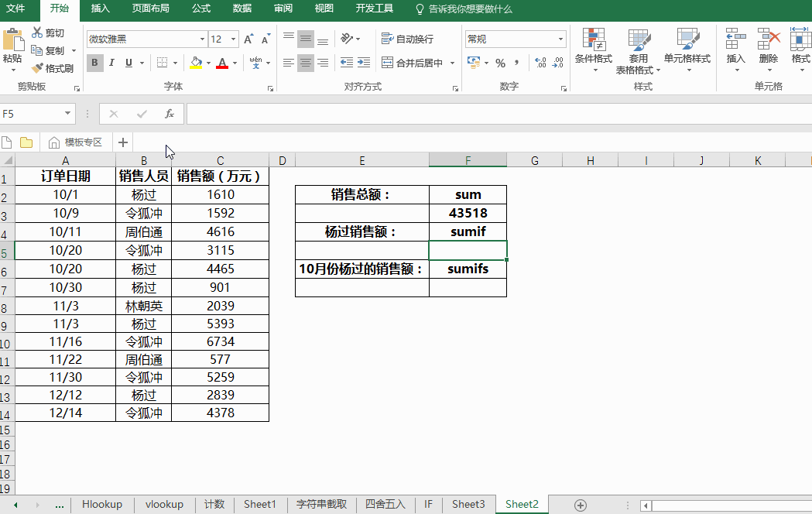Click the Copy icon
The height and width of the screenshot is (514, 812).
tap(36, 50)
